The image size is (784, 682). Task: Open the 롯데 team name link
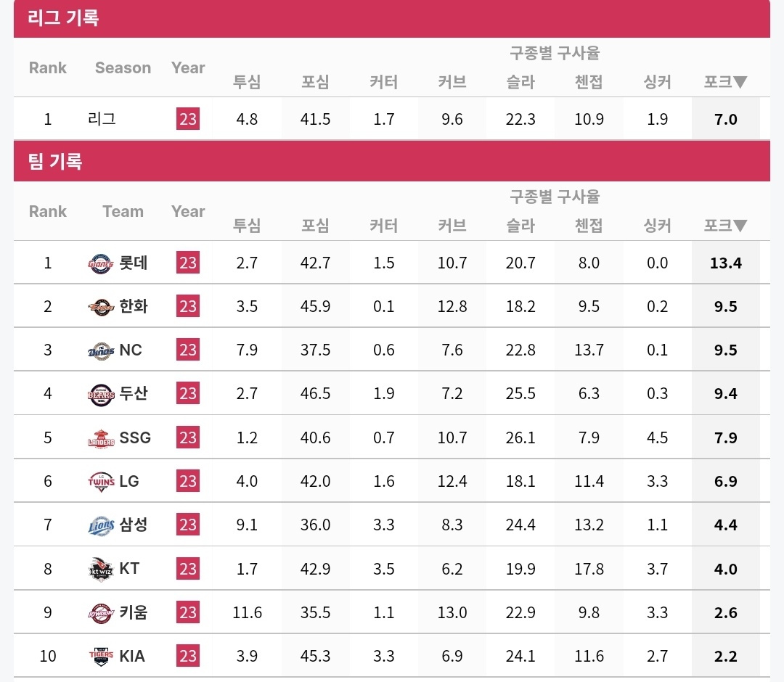click(134, 263)
